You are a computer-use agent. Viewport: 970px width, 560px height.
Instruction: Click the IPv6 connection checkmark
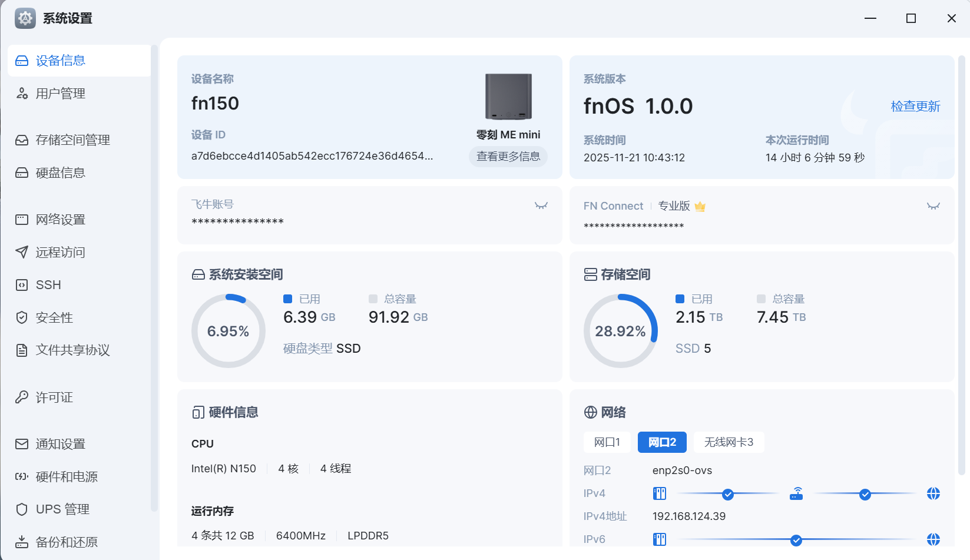click(796, 540)
